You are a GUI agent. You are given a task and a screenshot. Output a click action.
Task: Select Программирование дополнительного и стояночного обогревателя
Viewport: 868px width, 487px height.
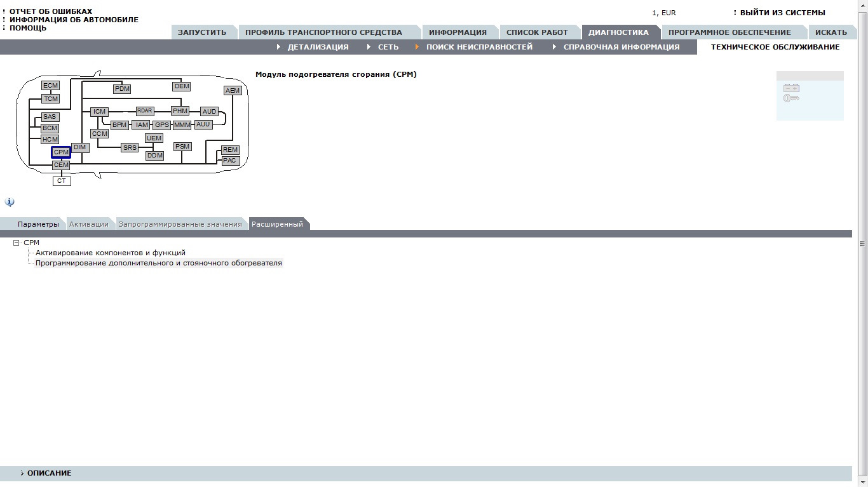pos(159,263)
